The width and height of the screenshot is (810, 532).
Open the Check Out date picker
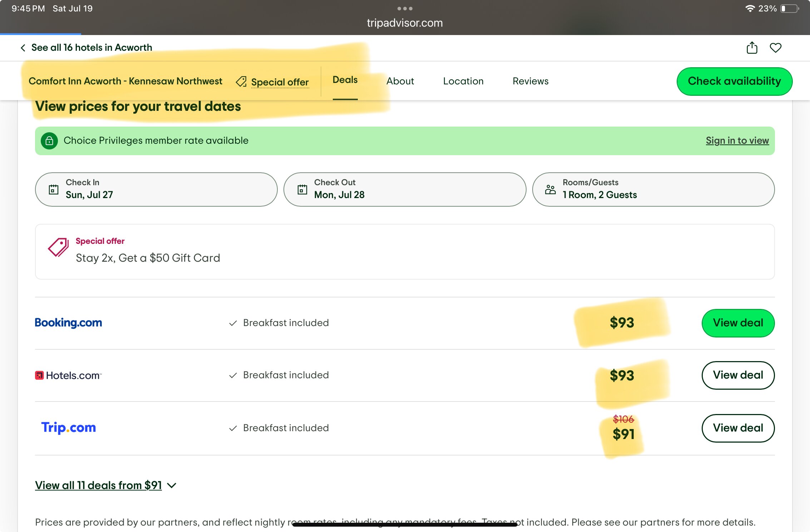(404, 189)
